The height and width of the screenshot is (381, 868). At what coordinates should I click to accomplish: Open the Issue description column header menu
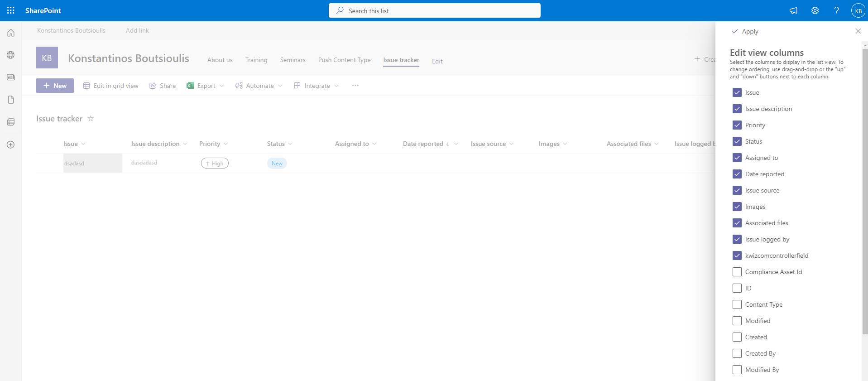click(159, 144)
